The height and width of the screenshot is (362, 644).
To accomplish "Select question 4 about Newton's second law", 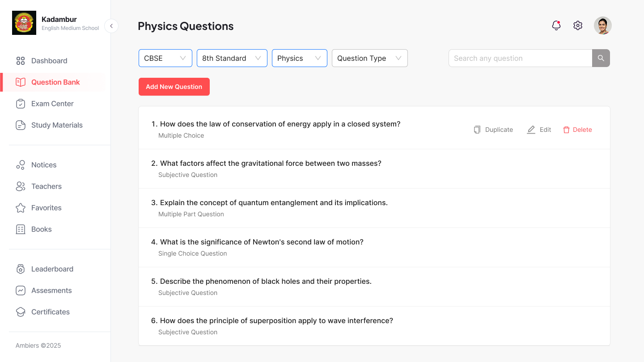I will coord(374,247).
